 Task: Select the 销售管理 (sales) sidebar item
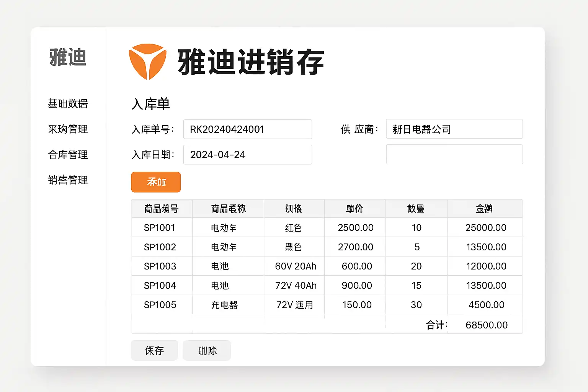pyautogui.click(x=68, y=180)
